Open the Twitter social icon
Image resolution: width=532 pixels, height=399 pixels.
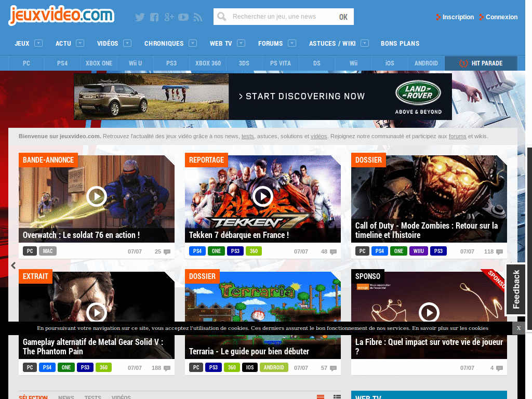click(x=140, y=17)
